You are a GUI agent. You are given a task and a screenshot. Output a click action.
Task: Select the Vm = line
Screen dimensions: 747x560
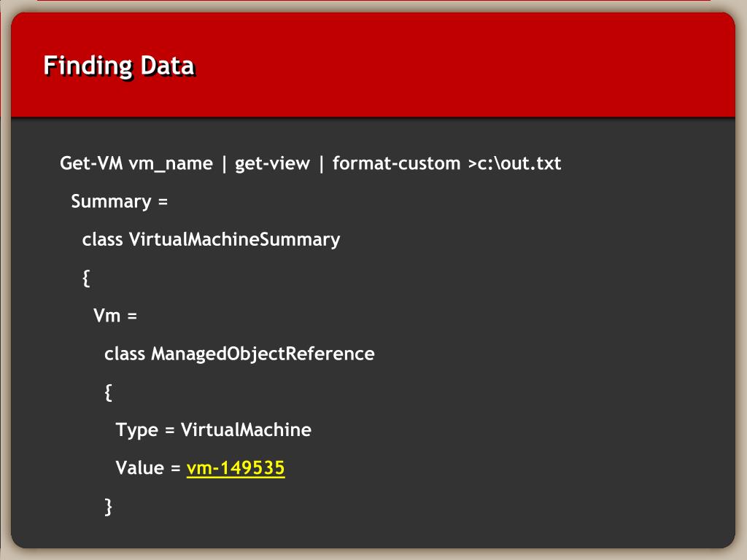click(x=115, y=316)
